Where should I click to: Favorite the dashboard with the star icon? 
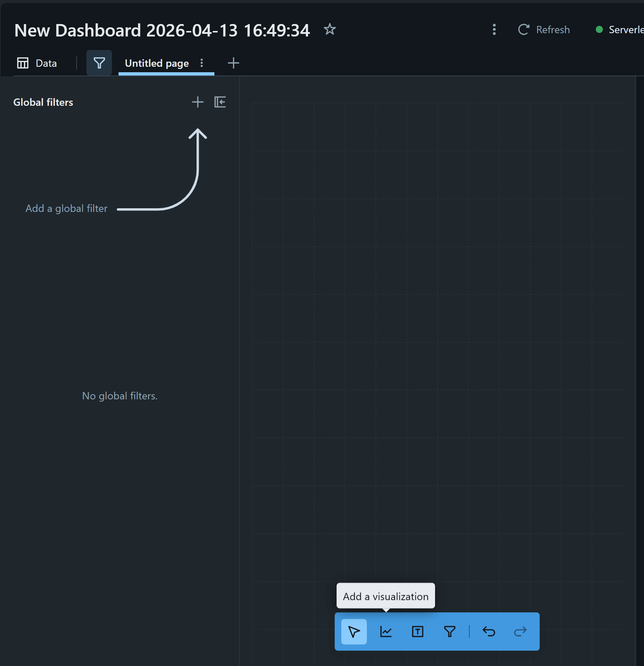tap(330, 29)
